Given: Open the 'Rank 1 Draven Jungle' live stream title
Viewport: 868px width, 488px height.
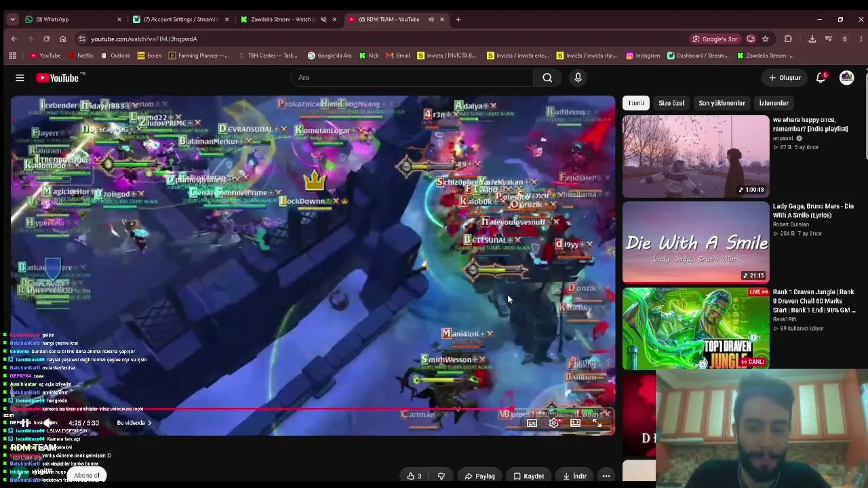Looking at the screenshot, I should [814, 301].
